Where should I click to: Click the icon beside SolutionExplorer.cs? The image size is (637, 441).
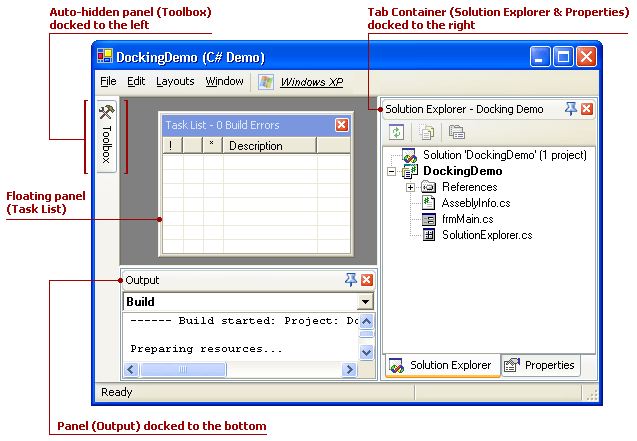429,235
